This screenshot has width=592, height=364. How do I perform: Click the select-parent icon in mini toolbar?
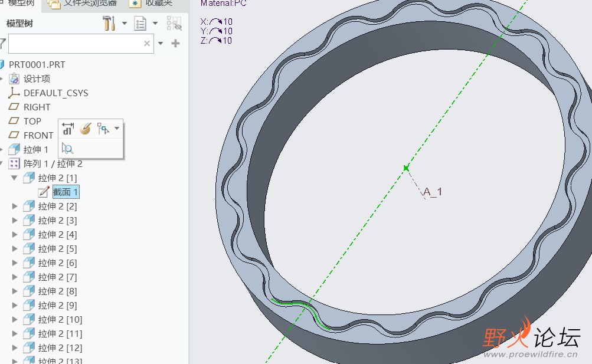tap(103, 129)
